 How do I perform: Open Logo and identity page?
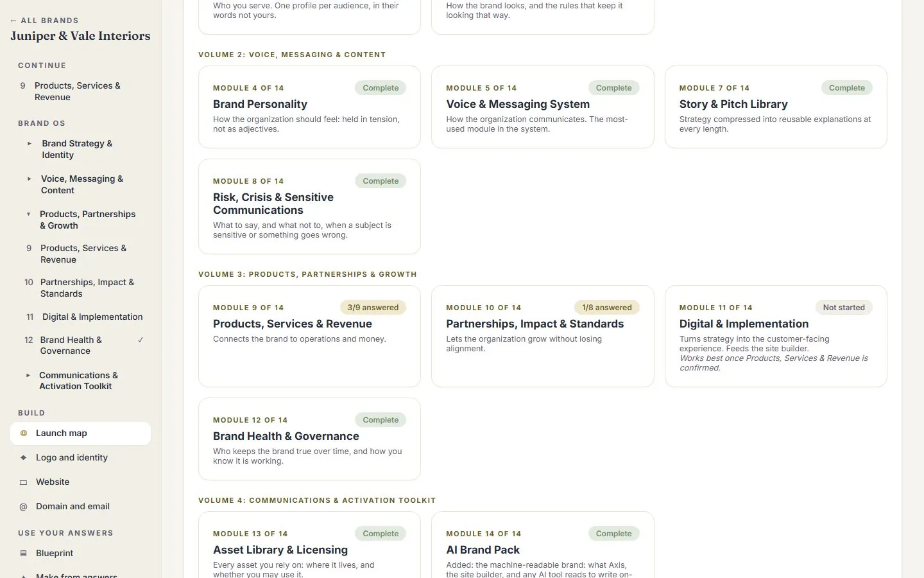80,458
